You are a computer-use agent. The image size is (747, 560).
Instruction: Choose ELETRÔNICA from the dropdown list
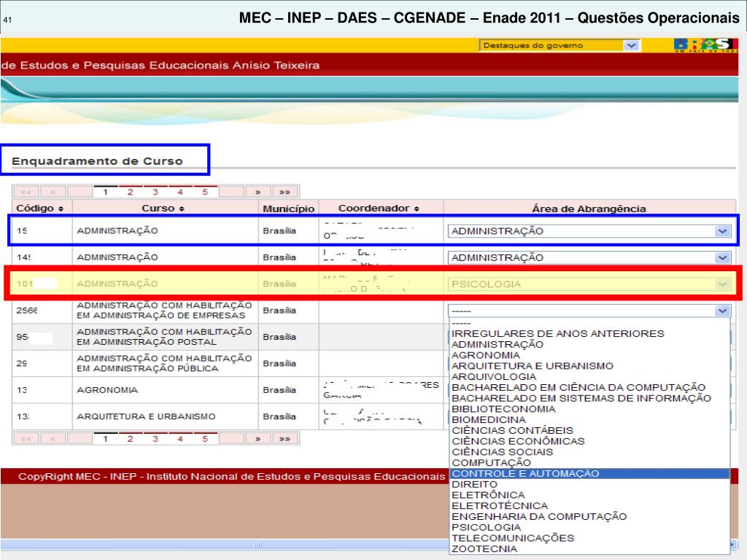(589, 495)
